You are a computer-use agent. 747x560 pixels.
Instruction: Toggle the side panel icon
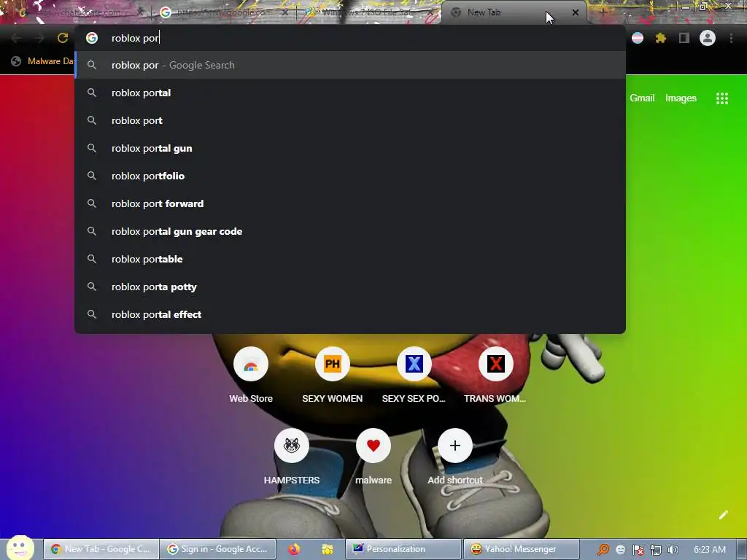pos(684,38)
